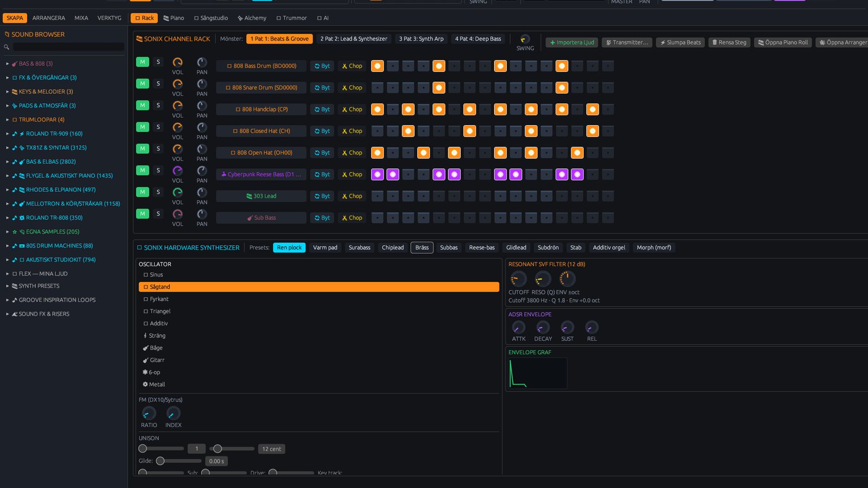Click the Importera Ljud button

pyautogui.click(x=572, y=42)
